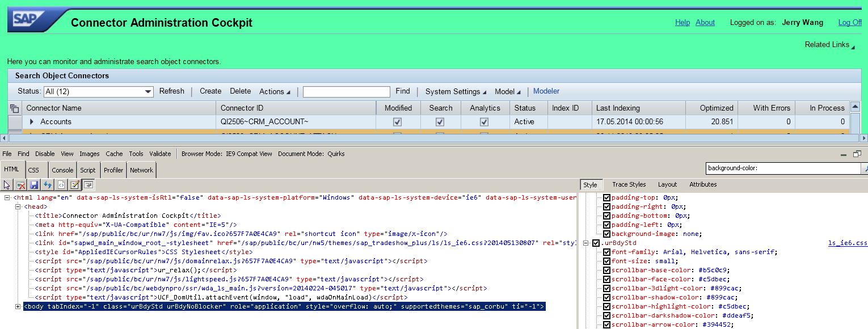This screenshot has height=329, width=868.
Task: Toggle the Analytics checkbox for Accounts
Action: [484, 121]
